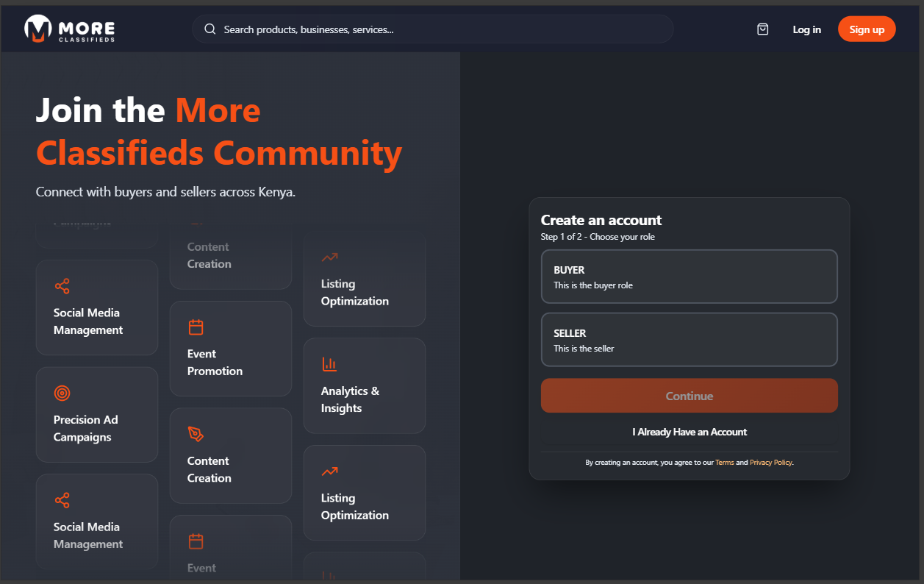Click inside the search products input field

[432, 29]
